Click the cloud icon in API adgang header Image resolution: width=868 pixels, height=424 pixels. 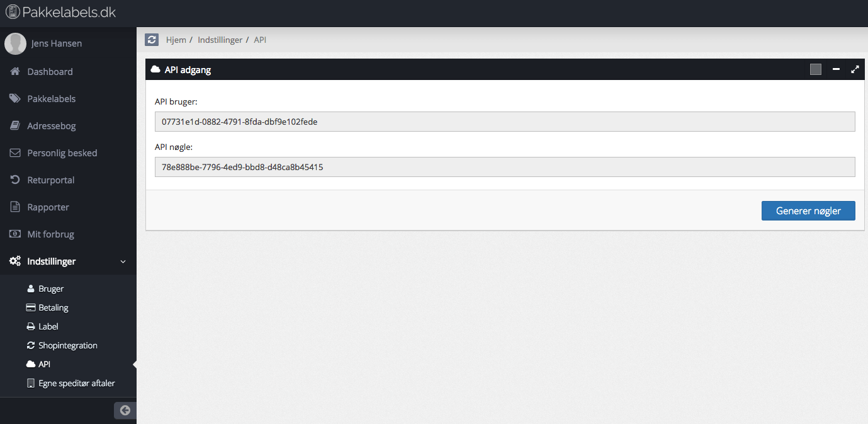click(x=155, y=70)
